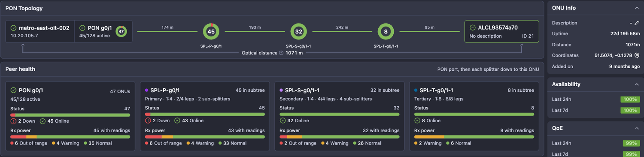Click the 1071 m optical distance value

[294, 53]
